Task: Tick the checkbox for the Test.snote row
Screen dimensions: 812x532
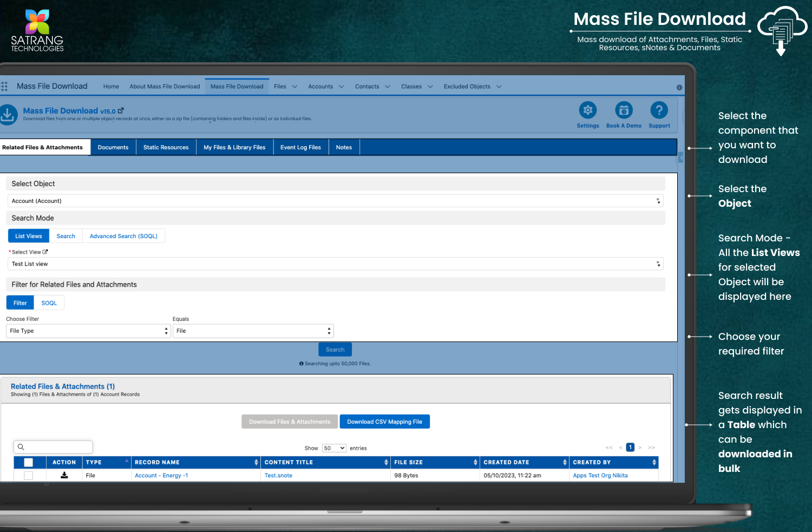Action: point(29,475)
